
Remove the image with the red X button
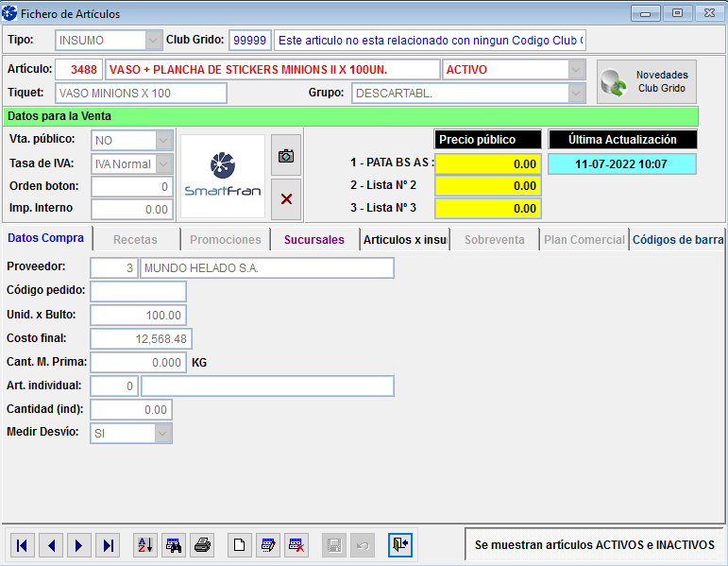point(286,198)
